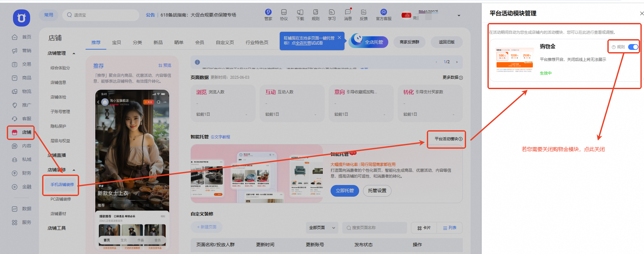Switch to 晒单 tab
Image resolution: width=644 pixels, height=254 pixels.
coord(179,42)
